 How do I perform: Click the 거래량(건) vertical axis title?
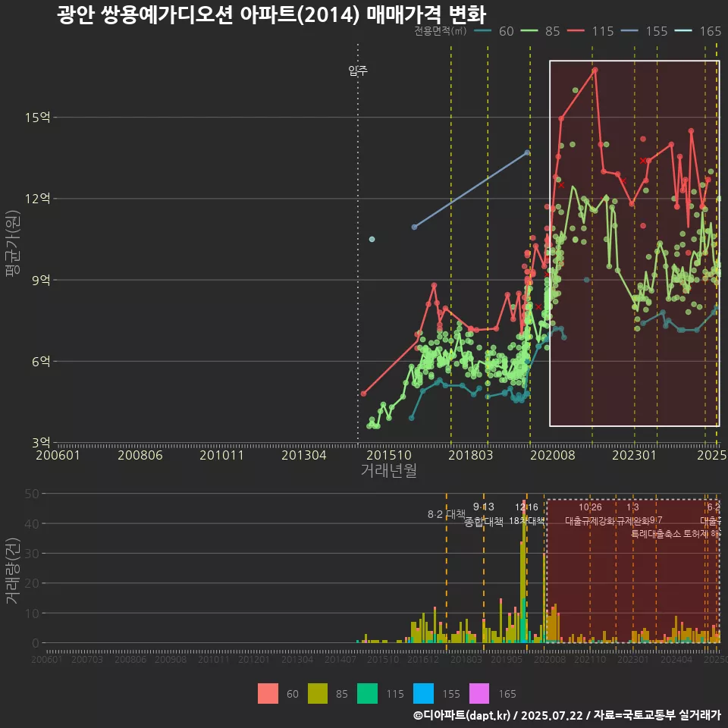click(12, 572)
